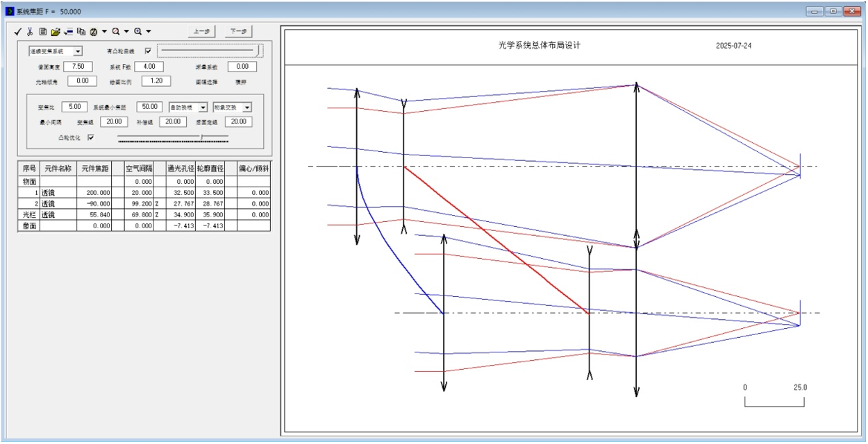Click the zoom in magnifier icon

[138, 31]
